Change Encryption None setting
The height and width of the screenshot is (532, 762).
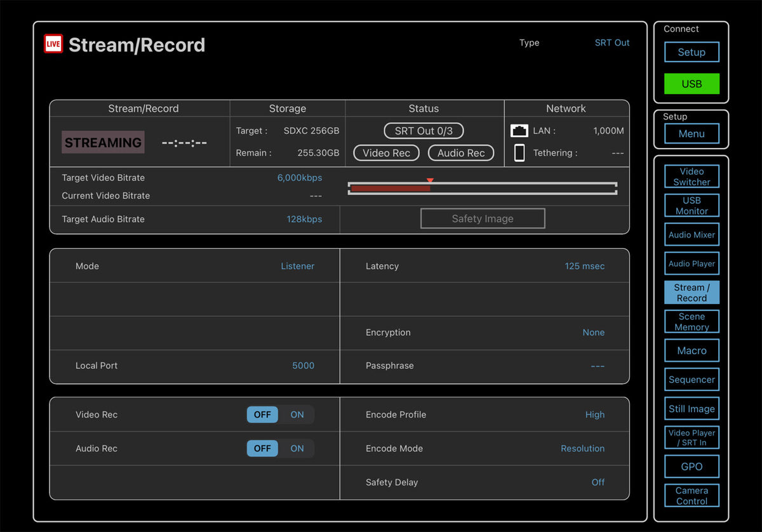593,332
